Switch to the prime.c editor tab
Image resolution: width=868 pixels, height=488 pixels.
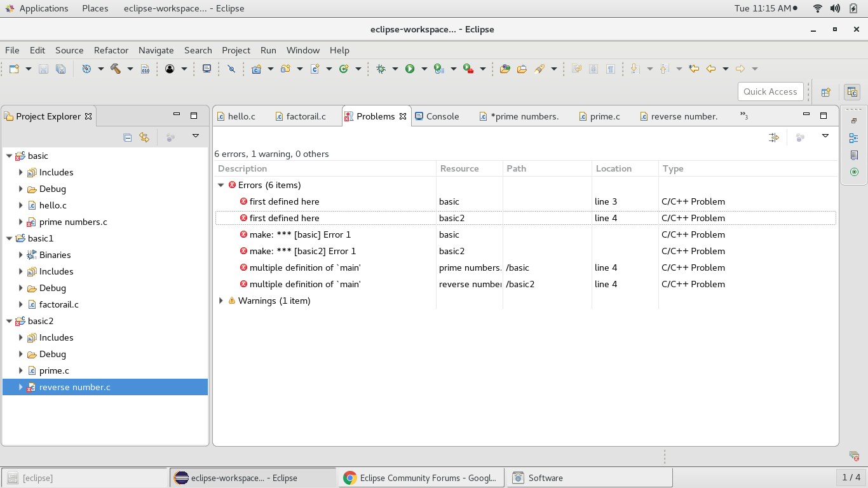pos(600,116)
